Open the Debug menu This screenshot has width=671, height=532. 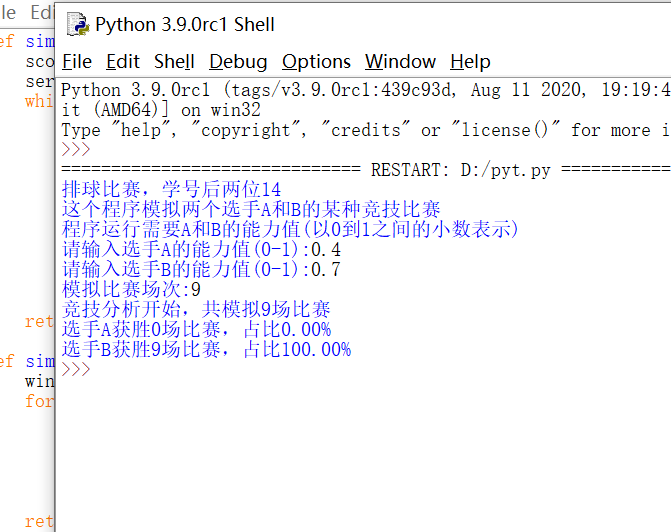(238, 62)
